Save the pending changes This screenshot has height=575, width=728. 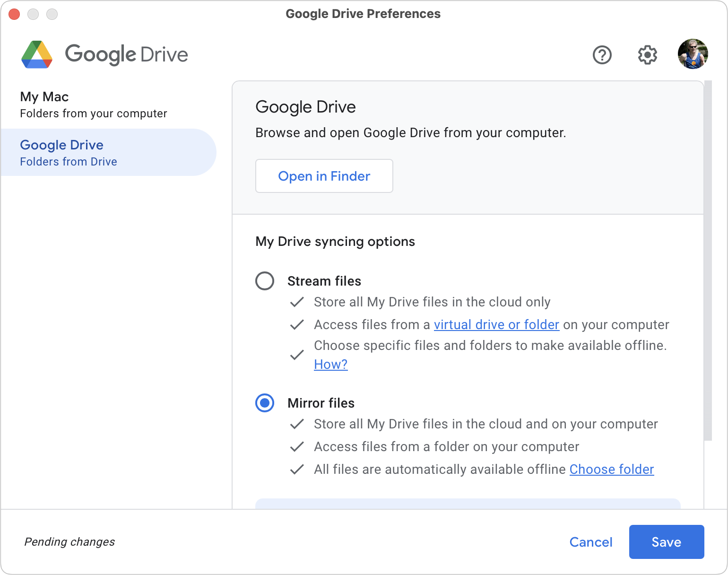point(666,542)
